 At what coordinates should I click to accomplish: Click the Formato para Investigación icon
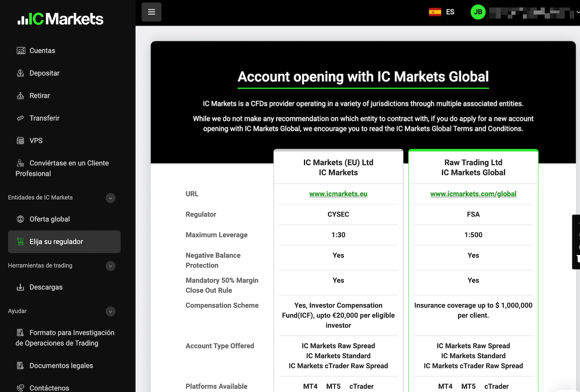click(20, 333)
